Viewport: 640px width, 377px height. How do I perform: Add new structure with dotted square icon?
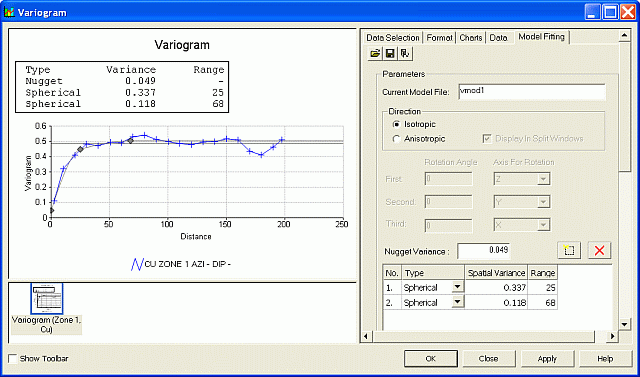pyautogui.click(x=569, y=250)
